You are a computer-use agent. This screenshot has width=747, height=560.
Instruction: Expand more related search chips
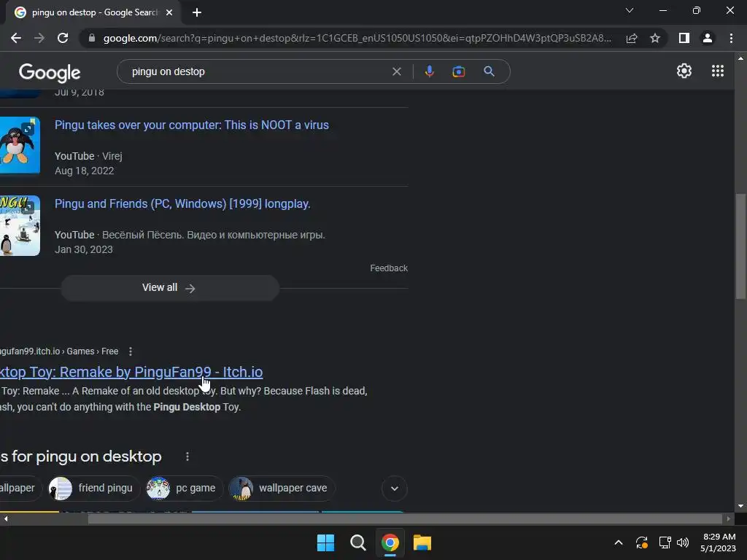395,489
